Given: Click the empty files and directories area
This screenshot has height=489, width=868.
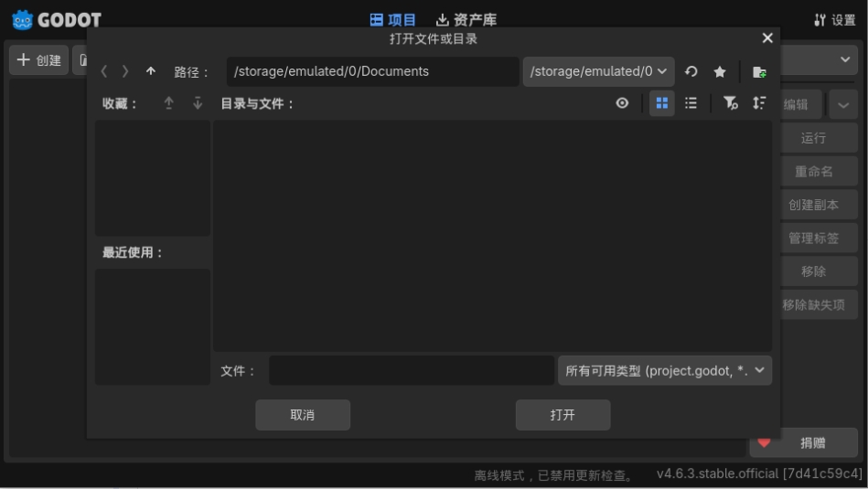Looking at the screenshot, I should pos(493,236).
